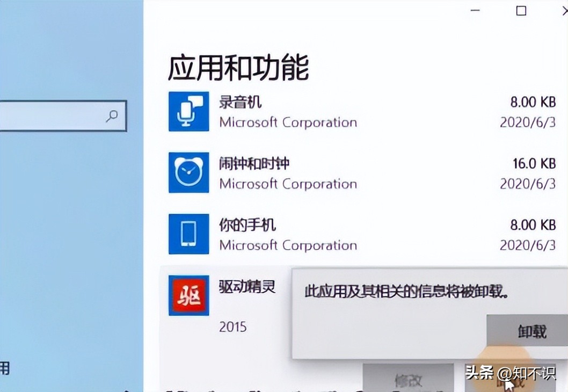Click Microsoft Corporation under 你的手机
This screenshot has height=392, width=568.
coord(288,245)
